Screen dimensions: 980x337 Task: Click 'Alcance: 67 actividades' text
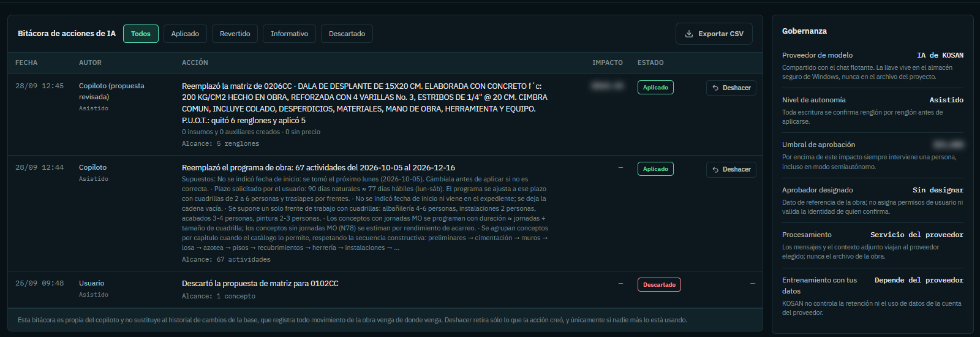click(226, 259)
